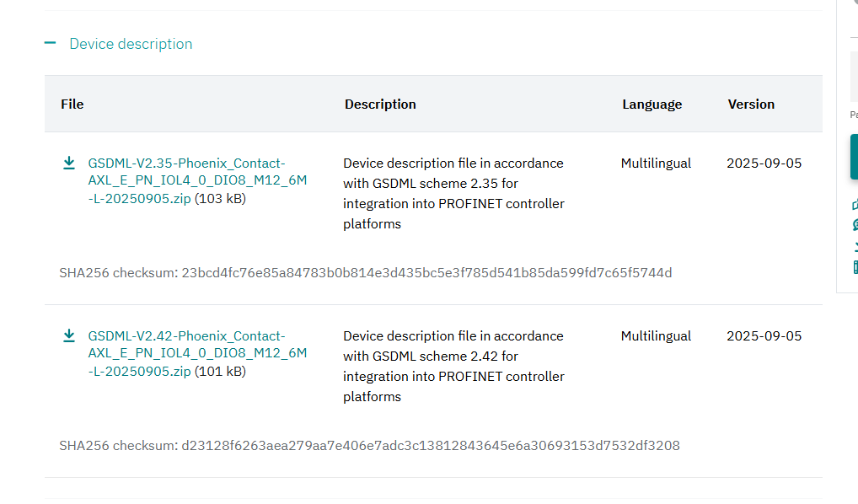Screen dimensions: 858x504
Task: Click download icon for GSDML-V2.42 file
Action: pyautogui.click(x=69, y=335)
